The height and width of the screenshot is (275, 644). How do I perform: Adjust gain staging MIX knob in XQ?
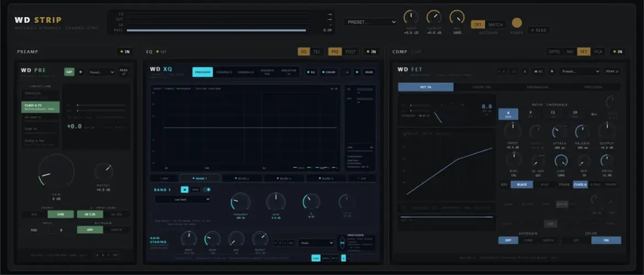pos(237,239)
